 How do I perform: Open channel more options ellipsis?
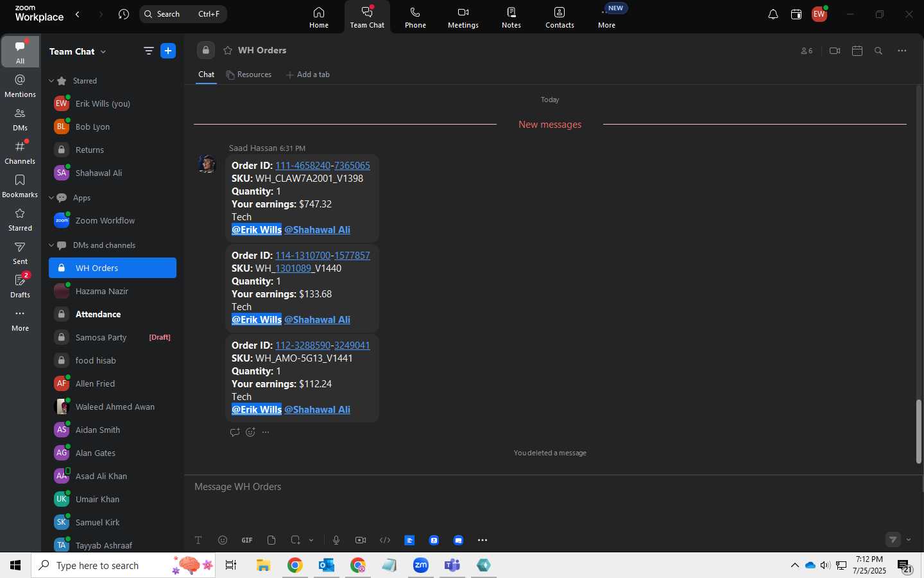tap(902, 51)
